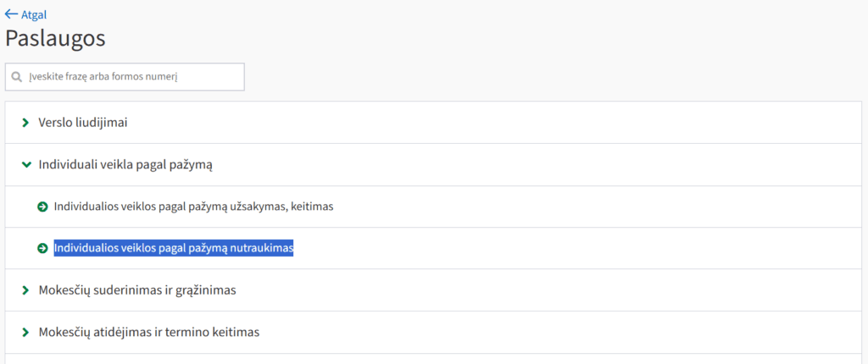Click the Individuali veikla pagal pažymą heading
Screen dimensions: 868x364
tap(125, 164)
